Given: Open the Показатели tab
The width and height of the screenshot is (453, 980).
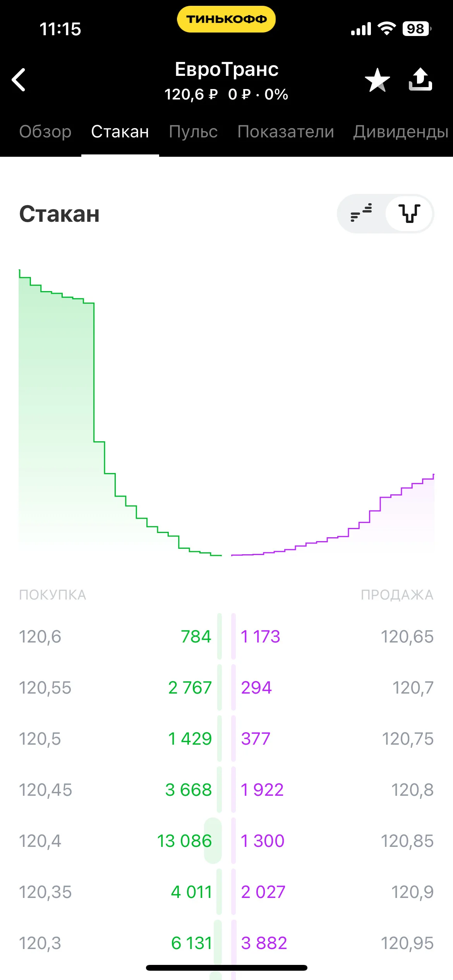Looking at the screenshot, I should pyautogui.click(x=286, y=132).
